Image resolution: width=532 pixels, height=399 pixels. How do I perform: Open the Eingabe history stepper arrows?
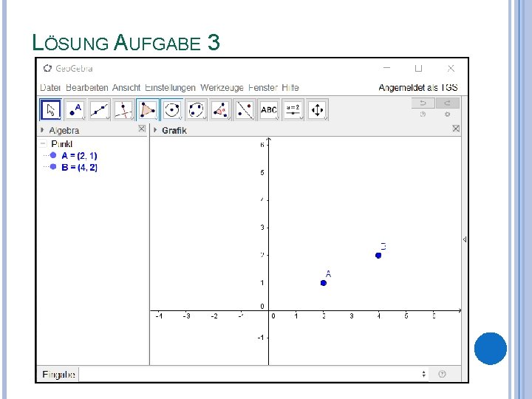(x=424, y=374)
